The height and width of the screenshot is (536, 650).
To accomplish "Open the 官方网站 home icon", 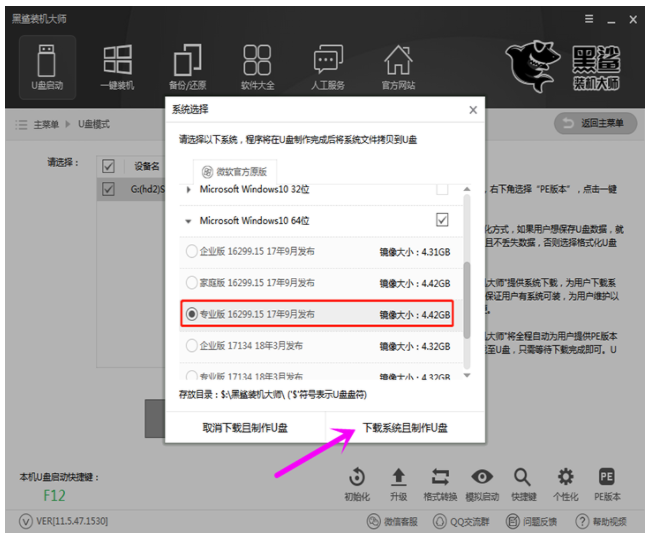I will (x=398, y=65).
